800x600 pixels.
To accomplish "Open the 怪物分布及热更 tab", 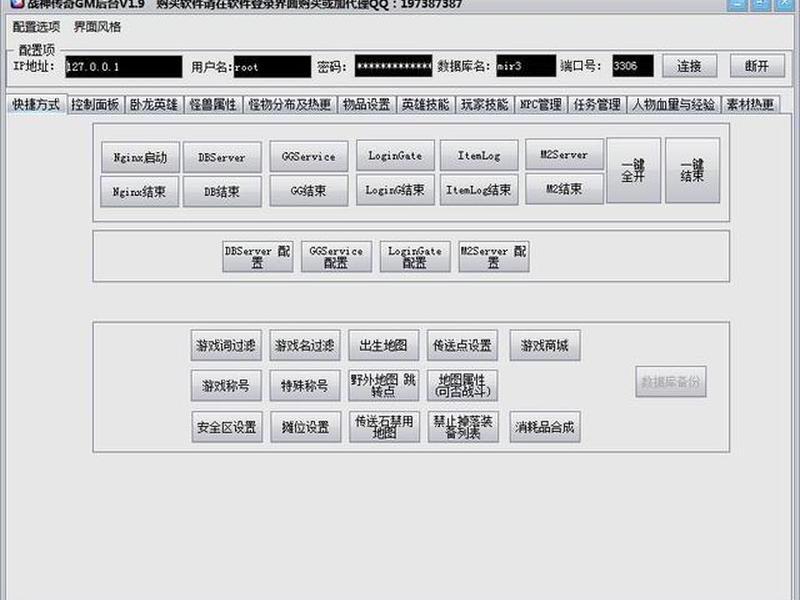I will 289,105.
